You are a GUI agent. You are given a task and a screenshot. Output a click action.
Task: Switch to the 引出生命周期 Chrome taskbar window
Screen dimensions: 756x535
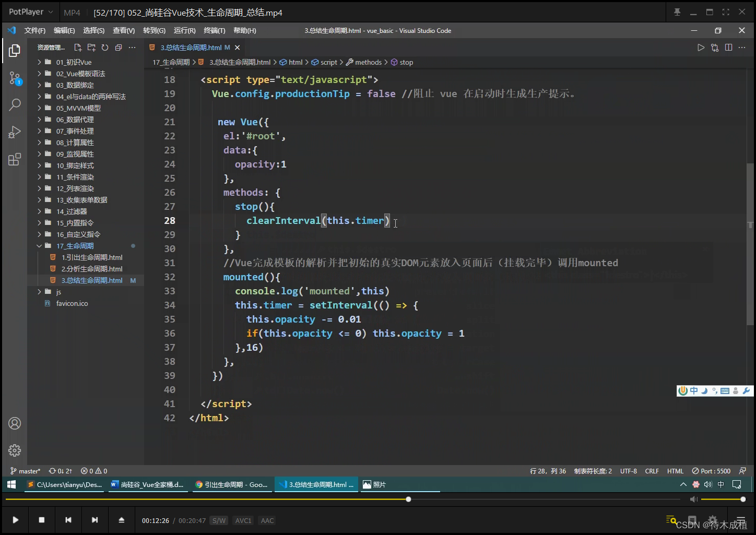tap(232, 485)
